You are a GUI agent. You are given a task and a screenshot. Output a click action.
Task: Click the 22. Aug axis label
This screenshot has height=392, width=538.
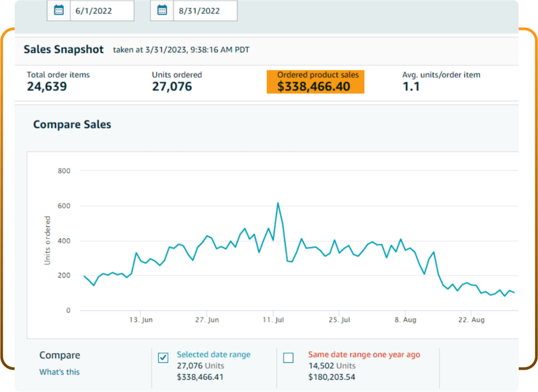coord(470,320)
